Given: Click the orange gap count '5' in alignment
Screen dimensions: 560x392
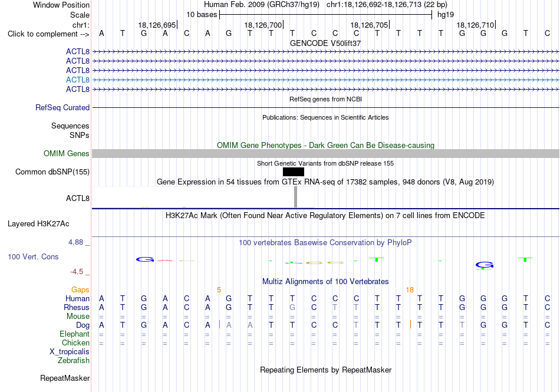Looking at the screenshot, I should pos(219,289).
